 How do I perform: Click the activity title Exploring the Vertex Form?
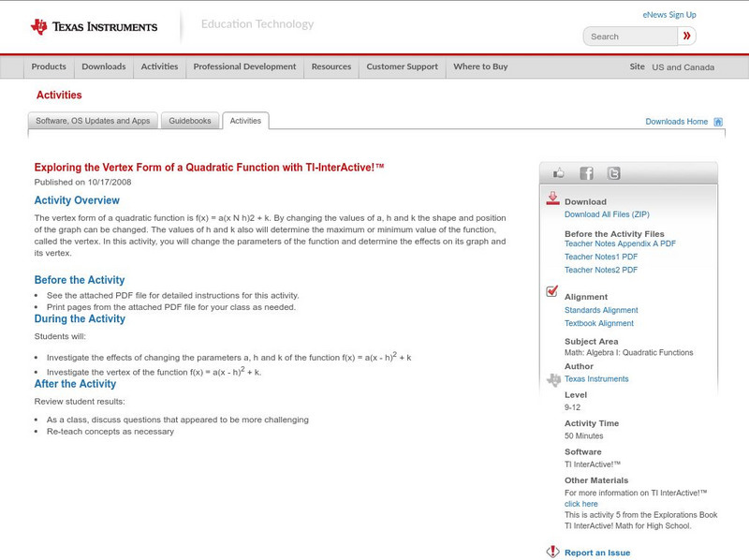point(209,168)
